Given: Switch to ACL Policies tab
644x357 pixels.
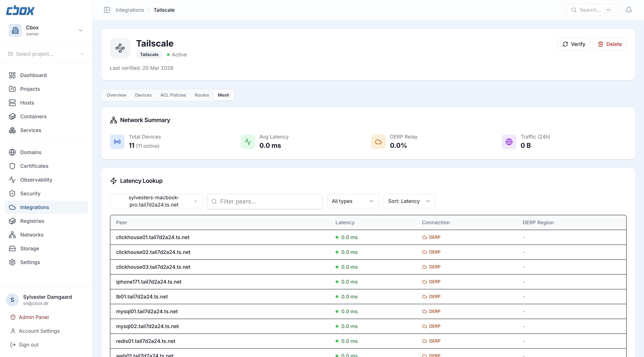Looking at the screenshot, I should 173,95.
